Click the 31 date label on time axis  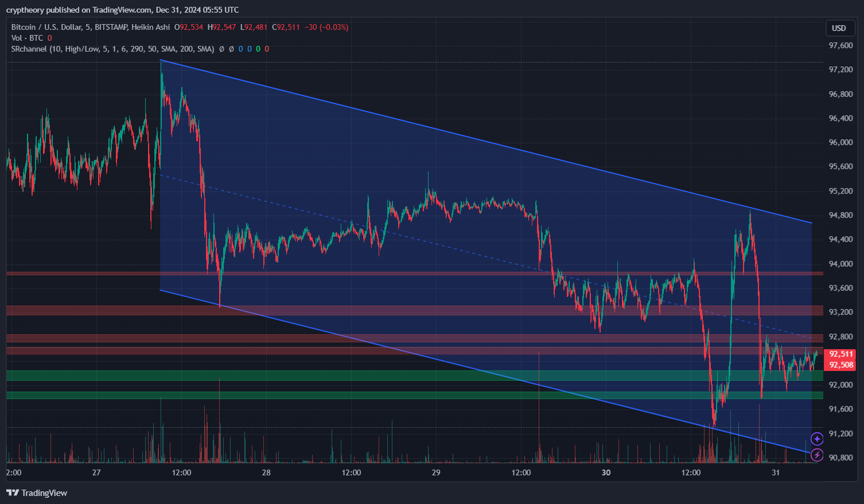[x=776, y=472]
